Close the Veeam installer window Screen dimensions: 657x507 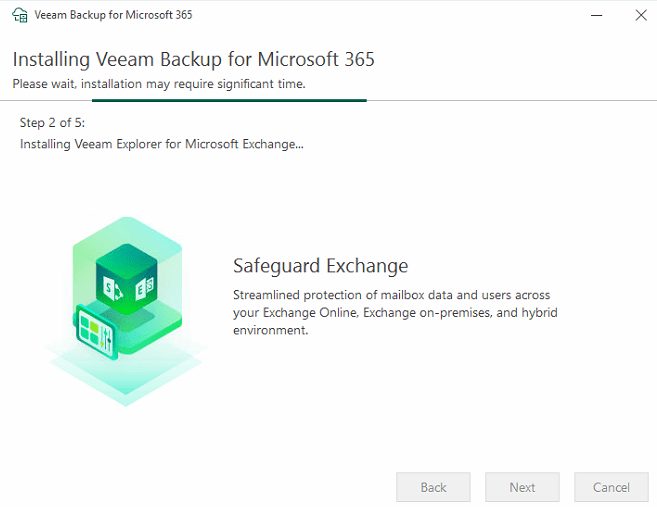(x=641, y=16)
